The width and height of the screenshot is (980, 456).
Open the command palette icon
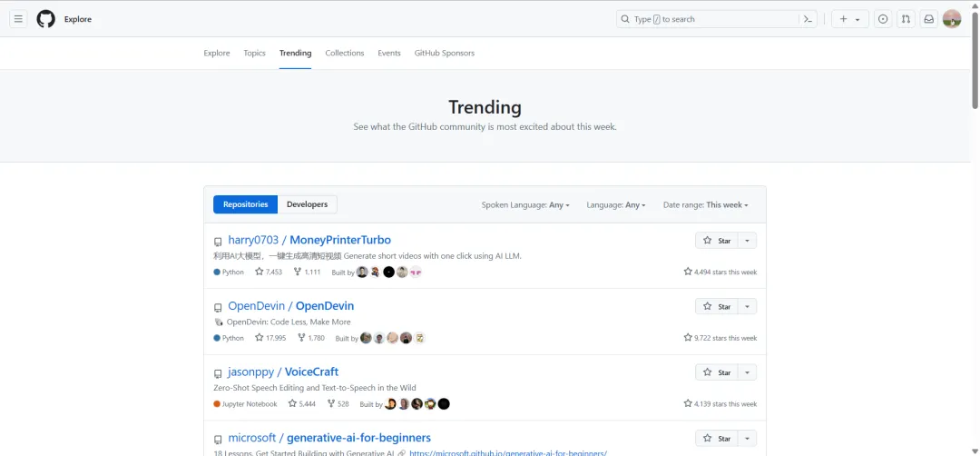tap(808, 19)
